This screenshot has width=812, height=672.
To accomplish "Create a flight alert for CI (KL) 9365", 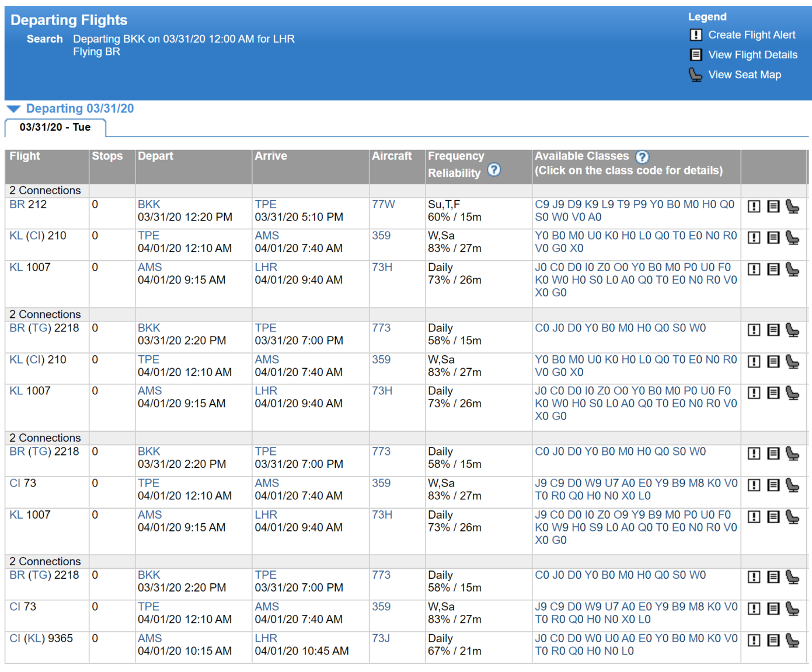I will (754, 640).
